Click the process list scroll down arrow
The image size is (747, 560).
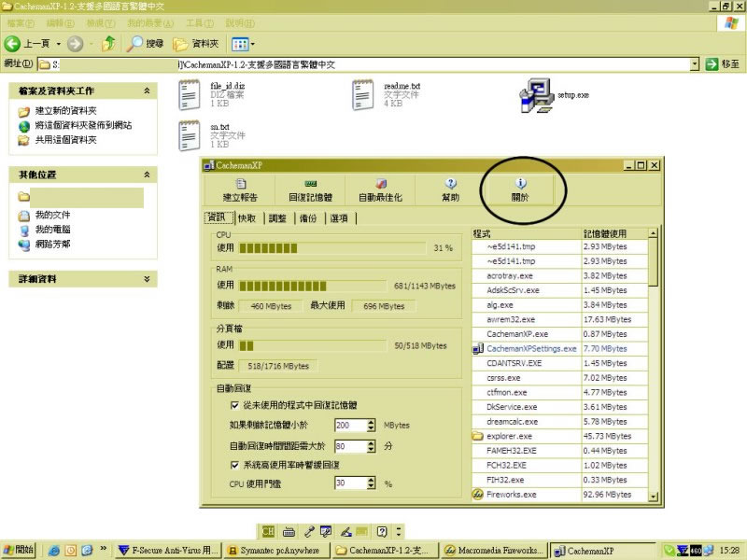coord(653,497)
